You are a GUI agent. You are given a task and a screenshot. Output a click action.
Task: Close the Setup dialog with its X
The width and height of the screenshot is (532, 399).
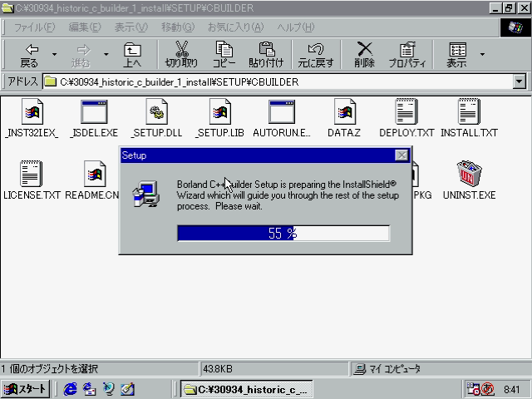pyautogui.click(x=401, y=155)
